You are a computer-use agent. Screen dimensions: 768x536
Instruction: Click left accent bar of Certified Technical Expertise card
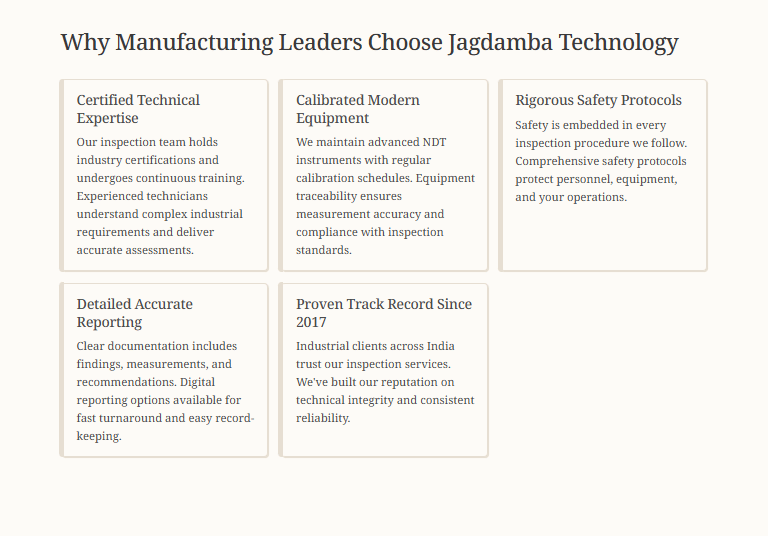62,175
